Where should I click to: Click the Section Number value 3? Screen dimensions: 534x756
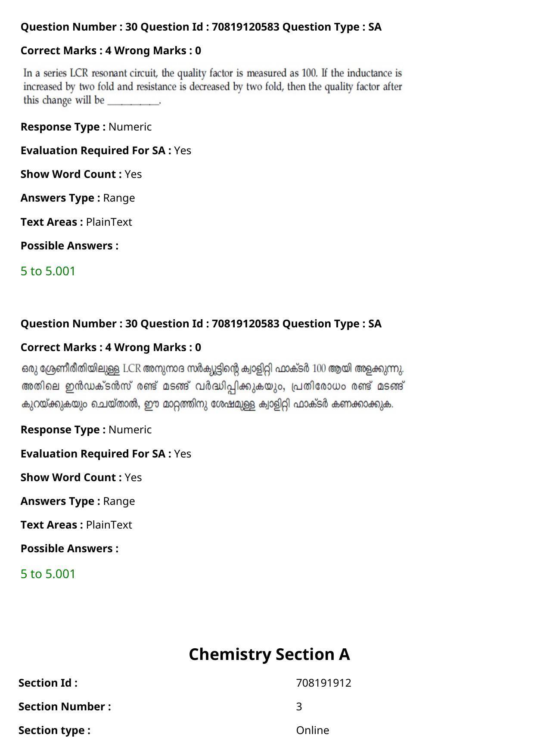click(299, 706)
